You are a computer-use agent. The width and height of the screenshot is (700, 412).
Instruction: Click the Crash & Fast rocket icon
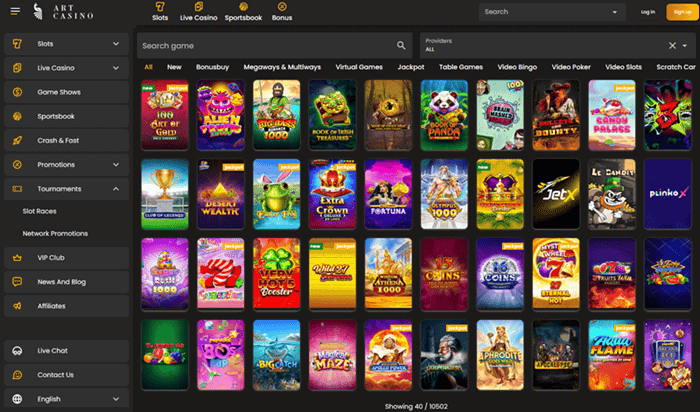click(x=17, y=140)
